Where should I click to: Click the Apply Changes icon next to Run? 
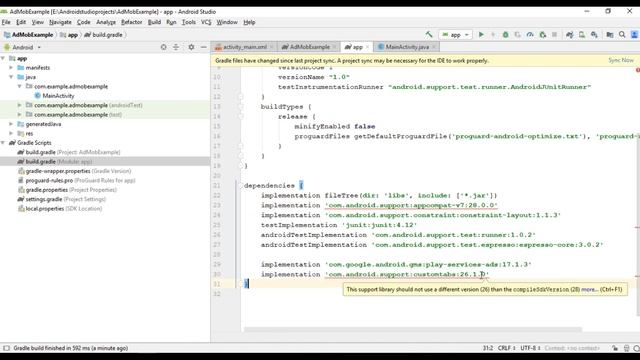[x=493, y=35]
